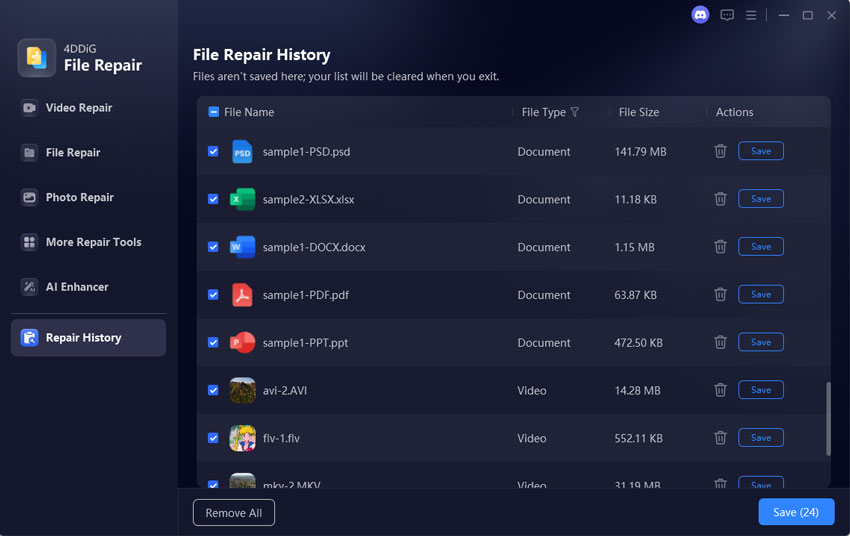Save the sample1-PDF.pdf file
The image size is (850, 536).
[x=761, y=294]
